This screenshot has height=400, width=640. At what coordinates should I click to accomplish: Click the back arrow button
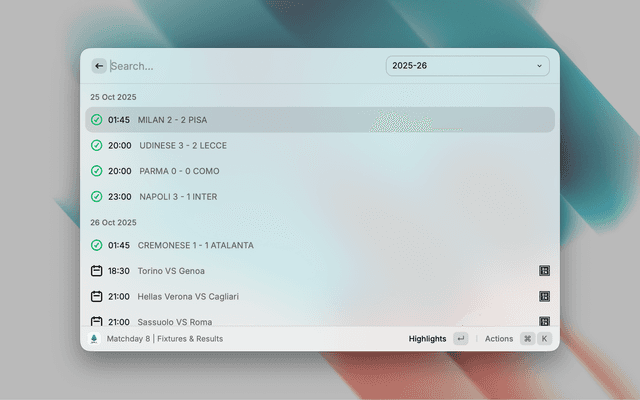[x=99, y=66]
